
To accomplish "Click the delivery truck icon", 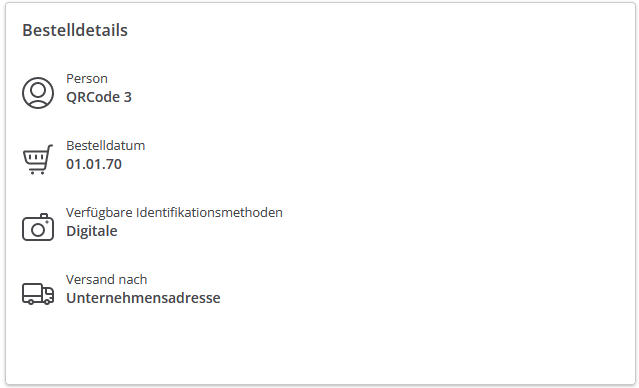I will point(38,294).
